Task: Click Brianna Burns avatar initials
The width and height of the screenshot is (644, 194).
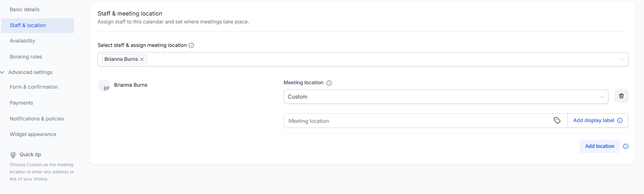Action: [x=104, y=86]
